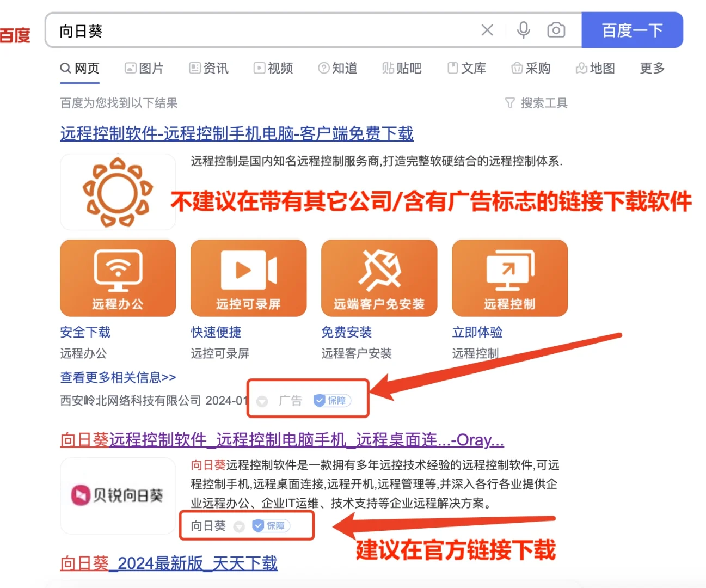
Task: Click the 地图 maps icon
Action: (581, 68)
